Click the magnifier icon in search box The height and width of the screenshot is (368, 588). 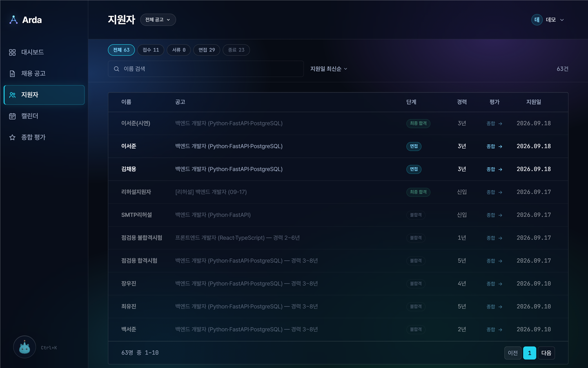(117, 69)
